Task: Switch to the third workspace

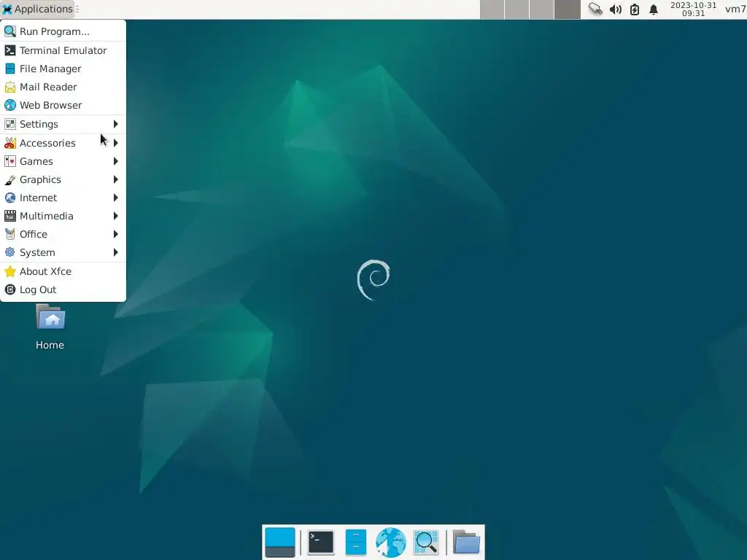Action: 542,9
